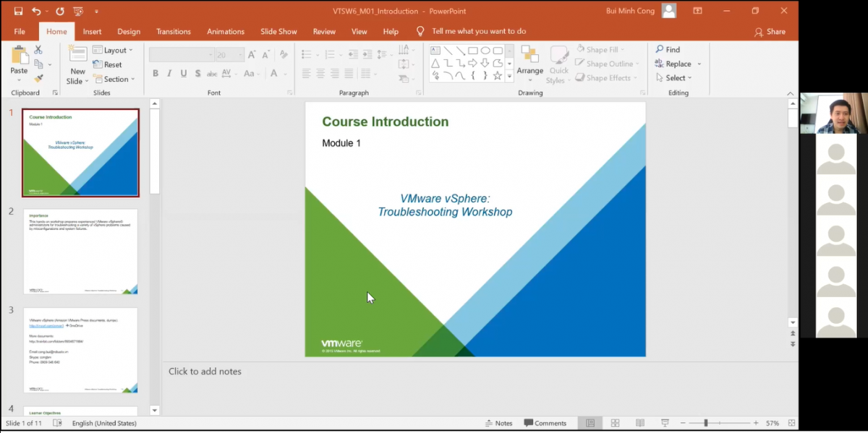Open the Transitions tab
The width and height of the screenshot is (868, 433).
[174, 31]
